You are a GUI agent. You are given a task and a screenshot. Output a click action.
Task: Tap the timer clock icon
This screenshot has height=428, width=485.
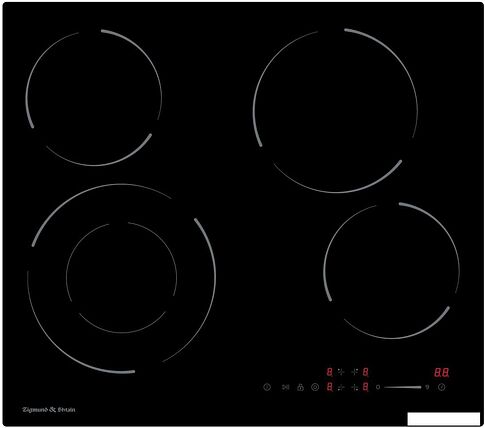[442, 387]
